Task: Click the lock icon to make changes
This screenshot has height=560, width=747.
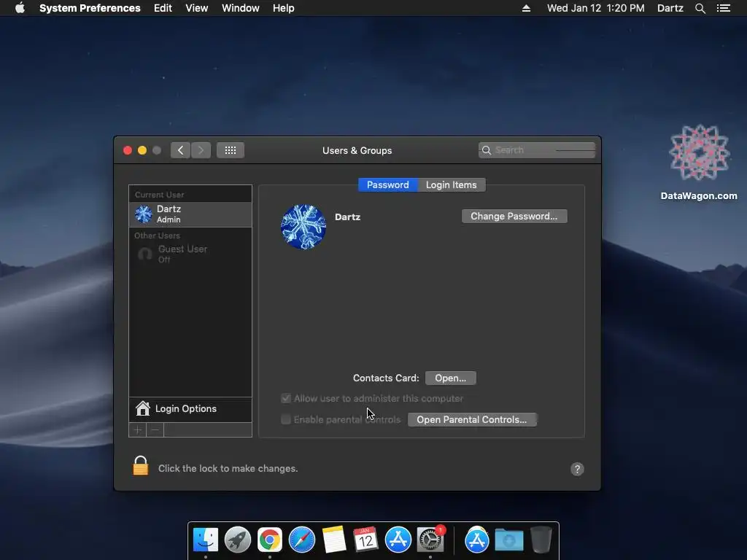Action: (141, 466)
